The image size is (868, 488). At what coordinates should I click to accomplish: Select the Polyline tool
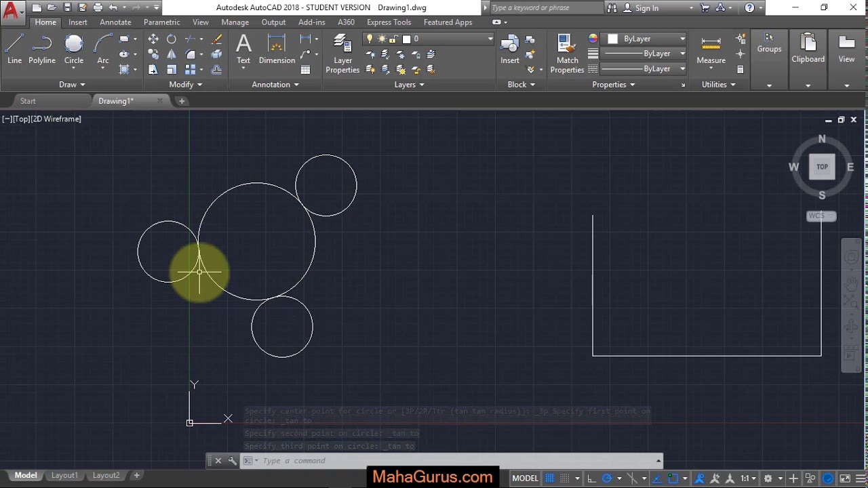click(x=42, y=49)
